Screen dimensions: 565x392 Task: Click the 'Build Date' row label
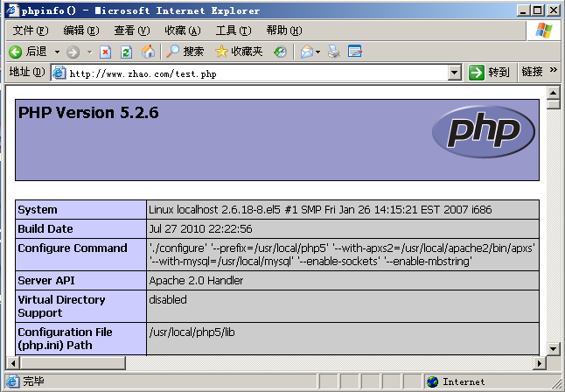click(x=45, y=228)
